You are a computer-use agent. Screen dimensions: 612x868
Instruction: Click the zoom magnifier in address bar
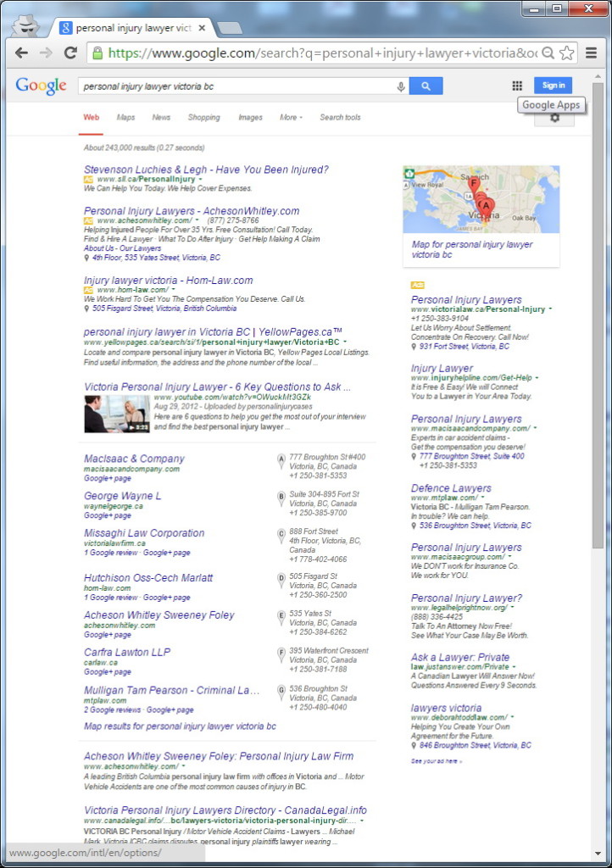[548, 53]
